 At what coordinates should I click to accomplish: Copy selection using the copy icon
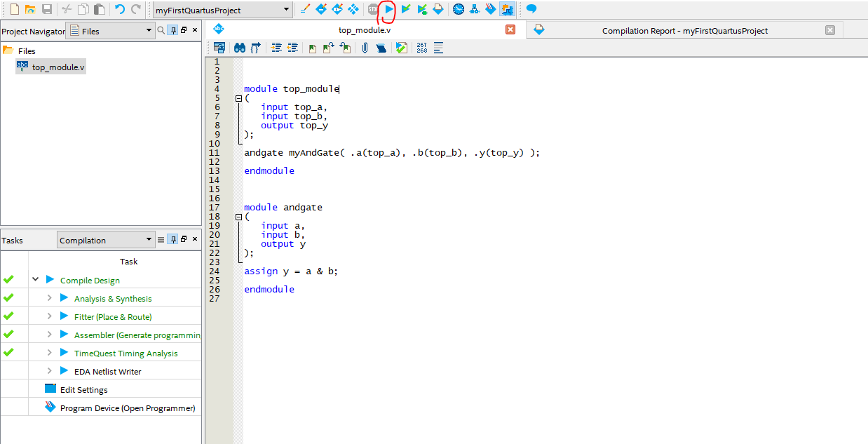pyautogui.click(x=83, y=9)
